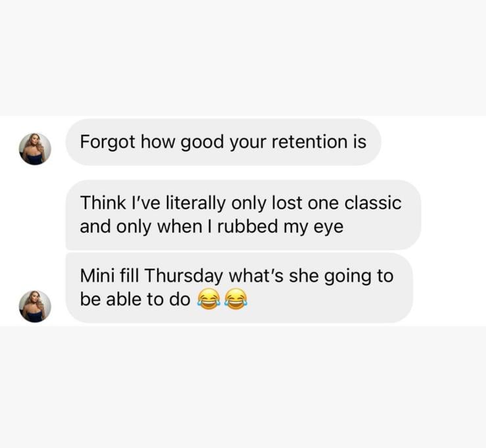The width and height of the screenshot is (486, 448).
Task: Select the 'Mini fill Thursday' message bubble
Action: [x=239, y=287]
